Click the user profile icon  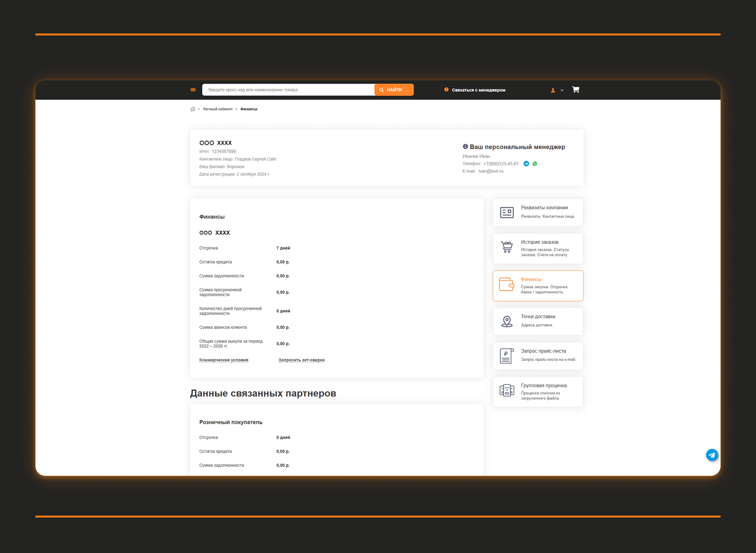(553, 90)
